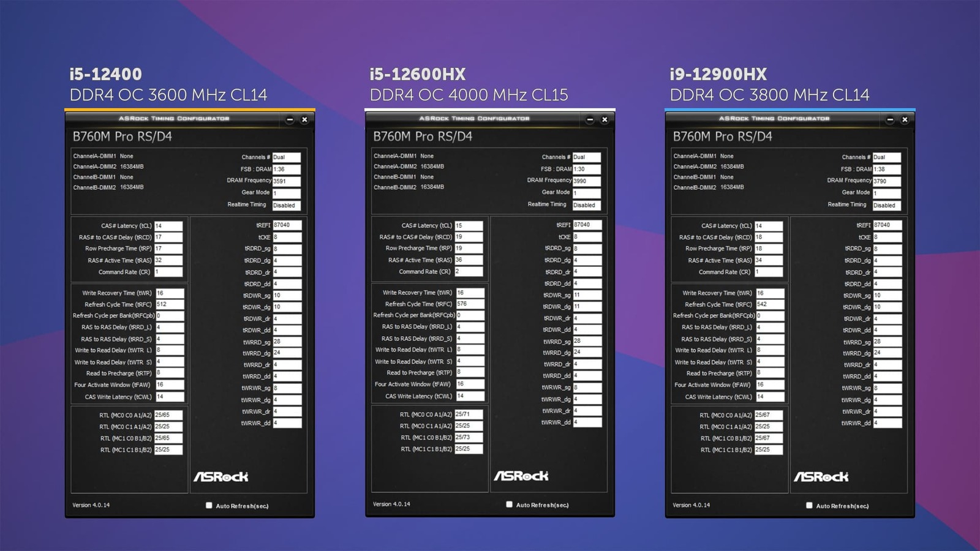The height and width of the screenshot is (551, 980).
Task: Click ASRock logo in i9-12900HX window
Action: 821,476
